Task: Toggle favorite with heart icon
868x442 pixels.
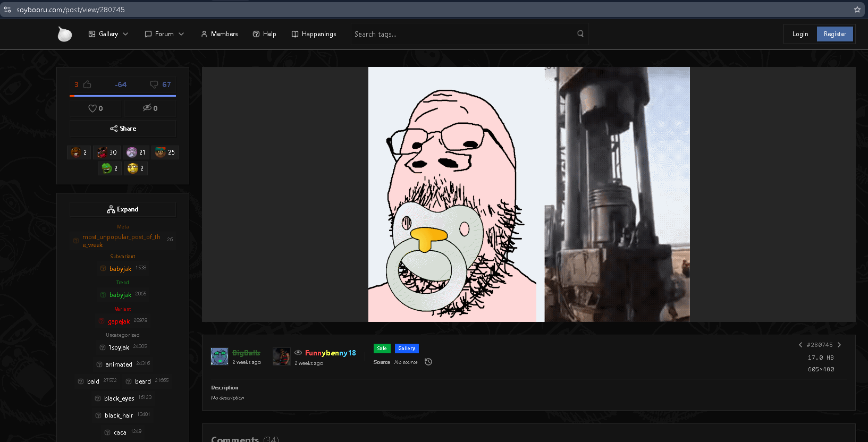Action: (x=92, y=108)
